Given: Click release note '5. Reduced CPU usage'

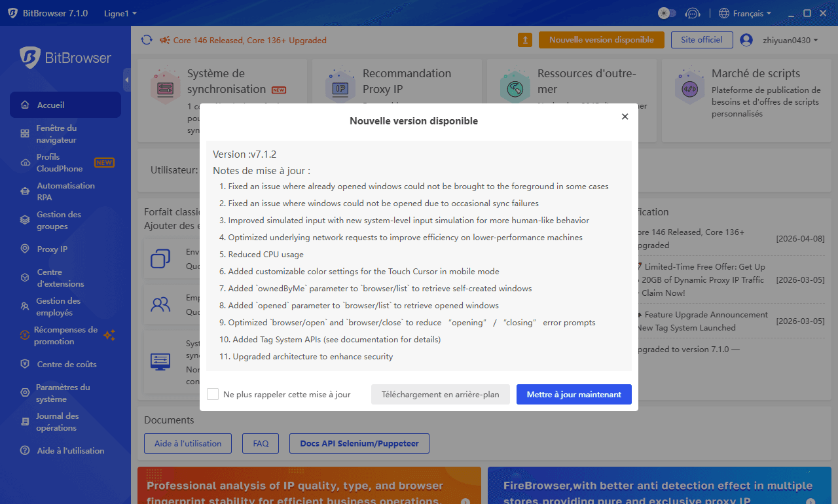Looking at the screenshot, I should [261, 255].
